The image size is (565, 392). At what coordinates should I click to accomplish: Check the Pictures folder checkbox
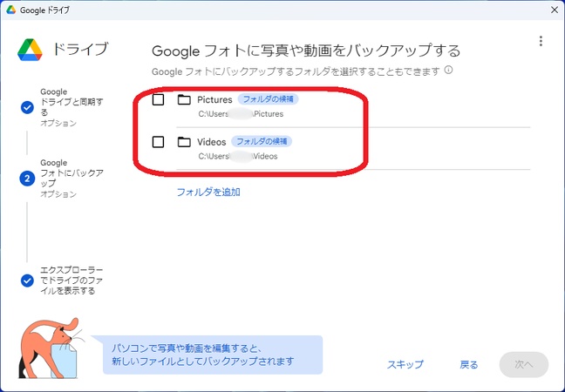click(158, 99)
